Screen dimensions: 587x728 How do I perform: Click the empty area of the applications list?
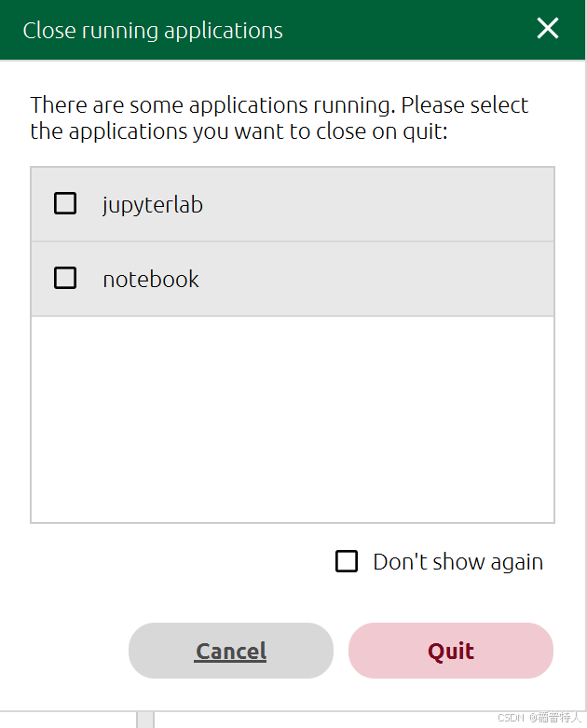[x=293, y=419]
